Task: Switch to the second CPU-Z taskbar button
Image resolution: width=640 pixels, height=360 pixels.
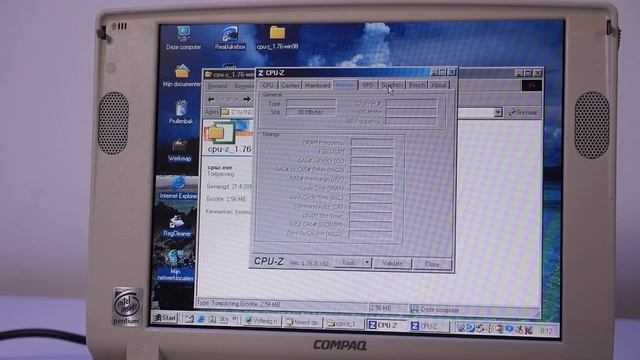Action: click(429, 326)
